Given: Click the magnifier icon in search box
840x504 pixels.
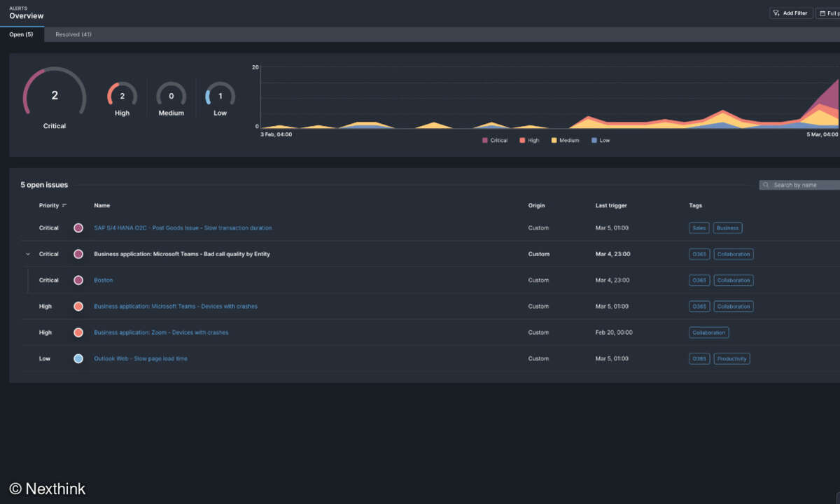Looking at the screenshot, I should [767, 185].
